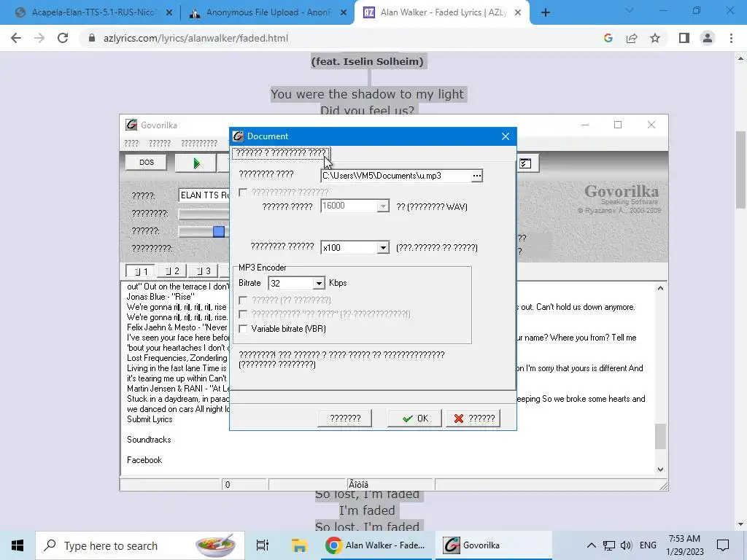Click the Govorilka text area scroll-down arrow
The image size is (747, 560).
coord(660,469)
